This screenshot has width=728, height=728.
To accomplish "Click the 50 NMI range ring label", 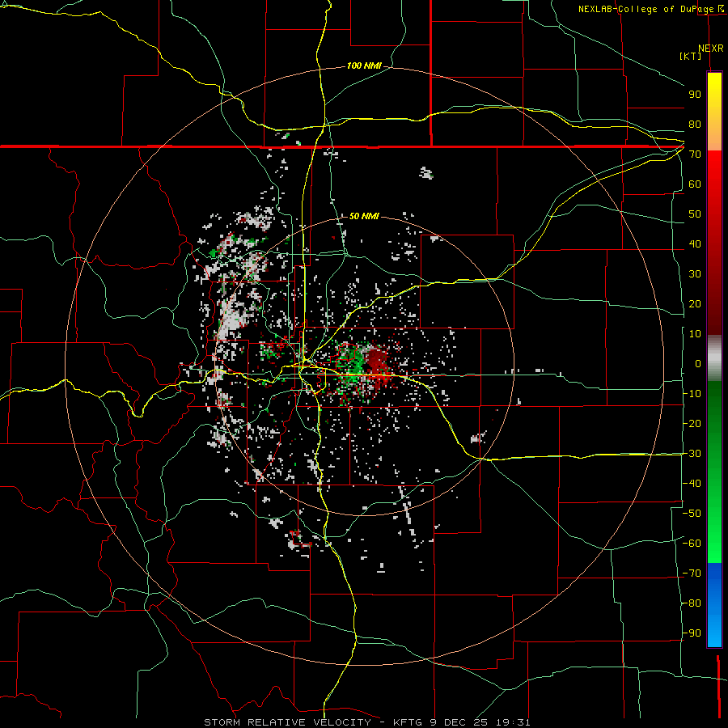I will pyautogui.click(x=364, y=216).
